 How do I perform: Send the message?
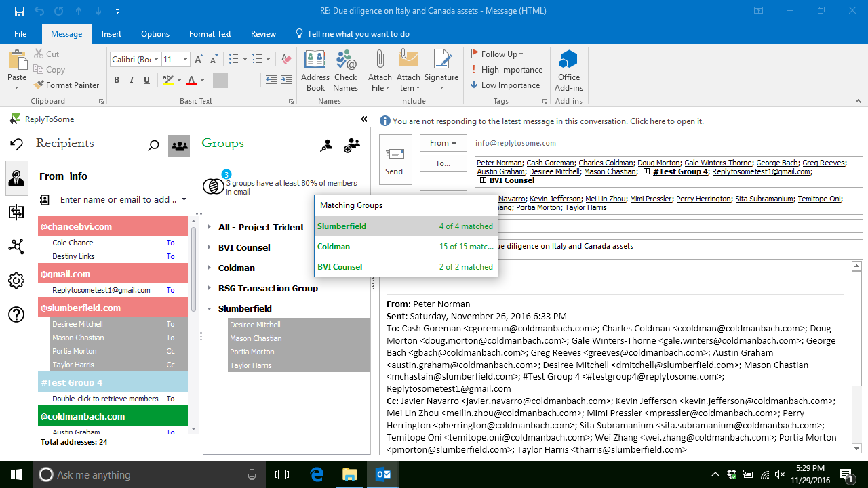[x=394, y=159]
